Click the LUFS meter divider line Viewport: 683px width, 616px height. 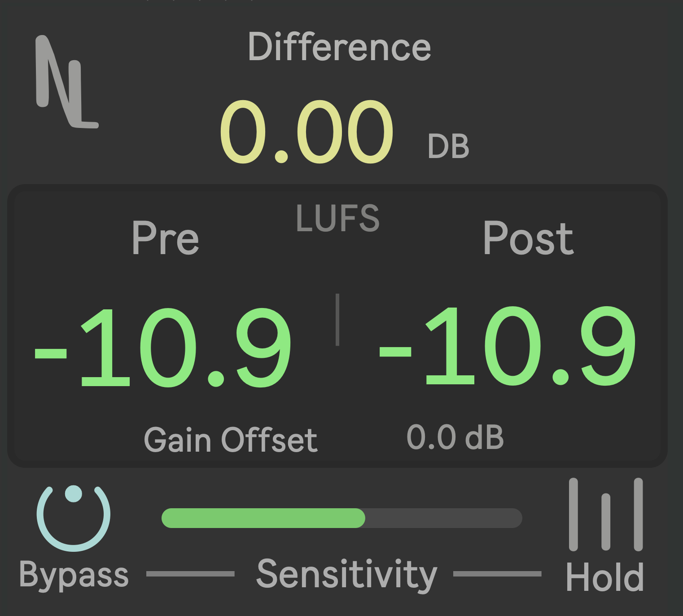point(337,319)
